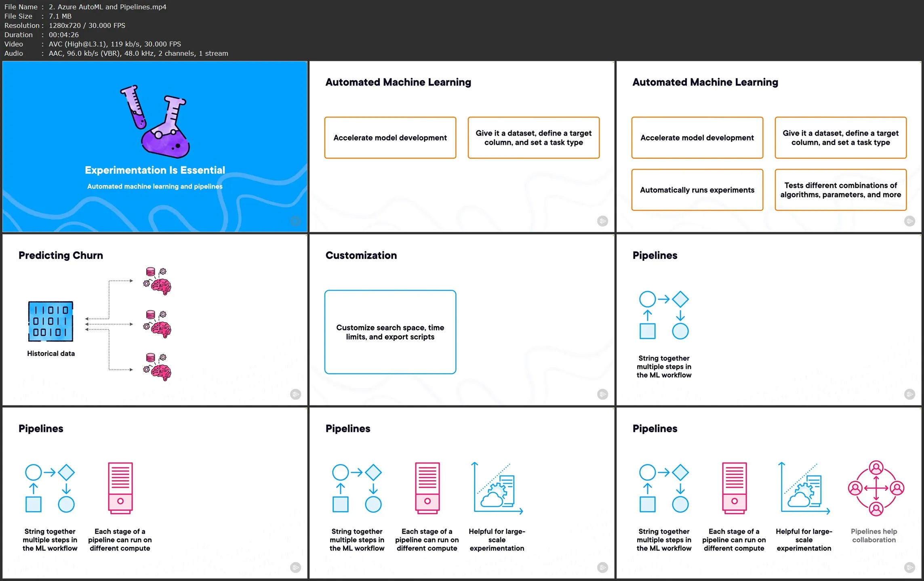Click the pink server icon on the three-icon Pipelines slide
The height and width of the screenshot is (581, 924).
pos(427,488)
